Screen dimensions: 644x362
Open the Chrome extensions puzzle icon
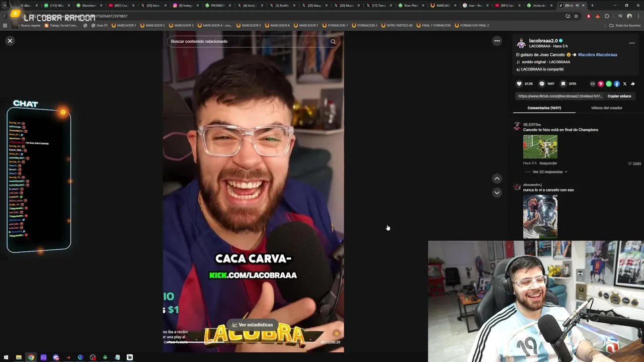tap(607, 16)
